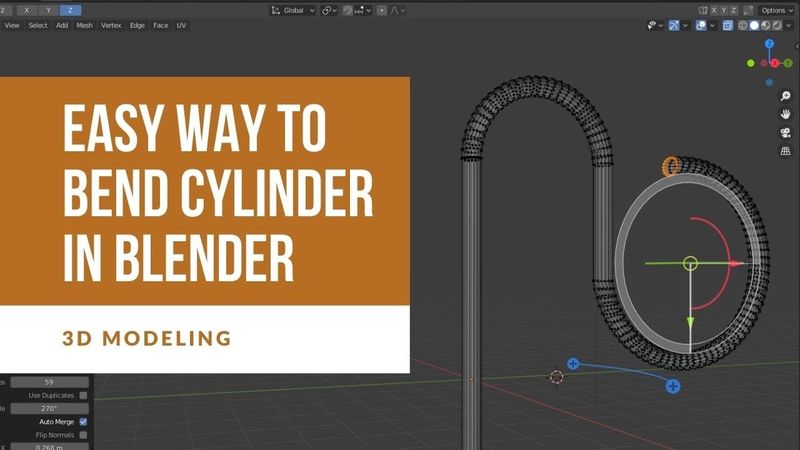Click the upper-left blue spin plus handle
The image size is (800, 450).
tap(573, 364)
